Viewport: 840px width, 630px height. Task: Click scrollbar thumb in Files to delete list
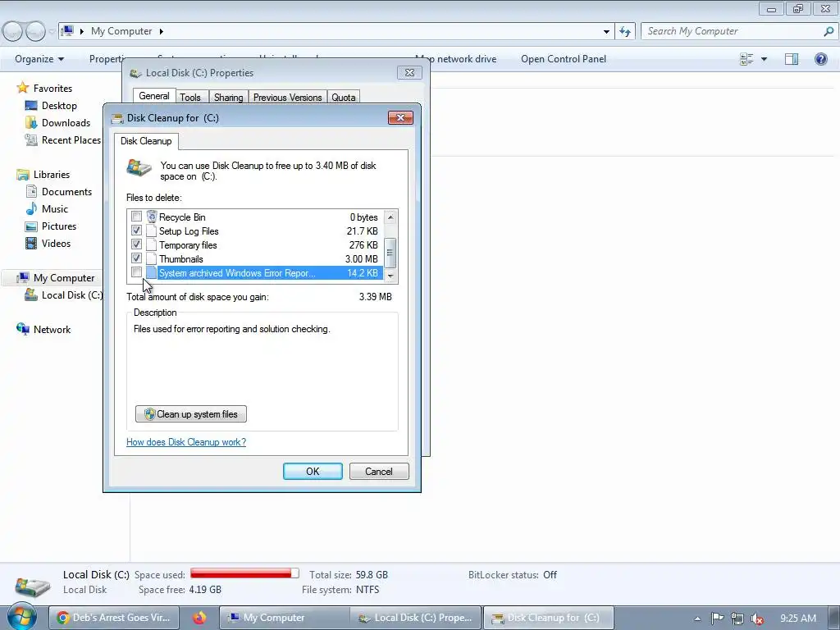tap(390, 253)
